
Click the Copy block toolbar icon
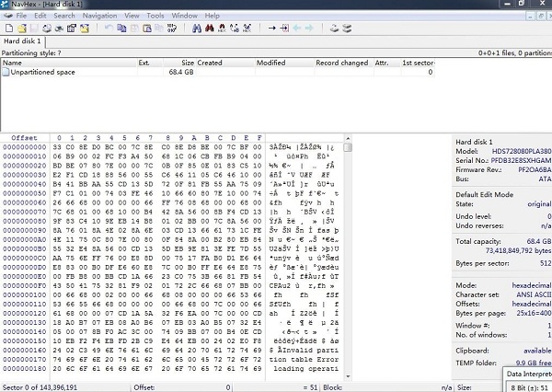click(121, 28)
